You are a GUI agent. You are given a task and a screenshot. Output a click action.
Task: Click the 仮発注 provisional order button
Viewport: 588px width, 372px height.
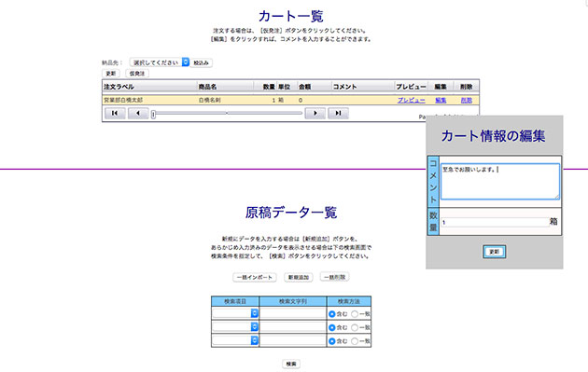[137, 74]
